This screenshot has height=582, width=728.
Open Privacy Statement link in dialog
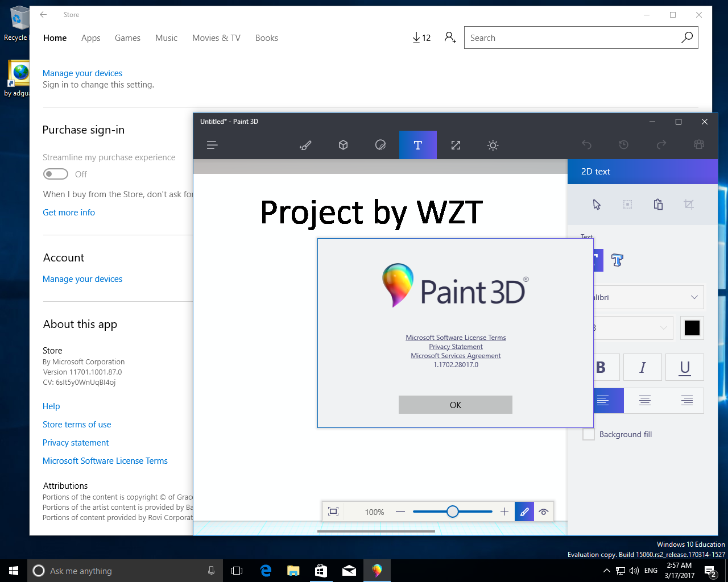tap(456, 347)
